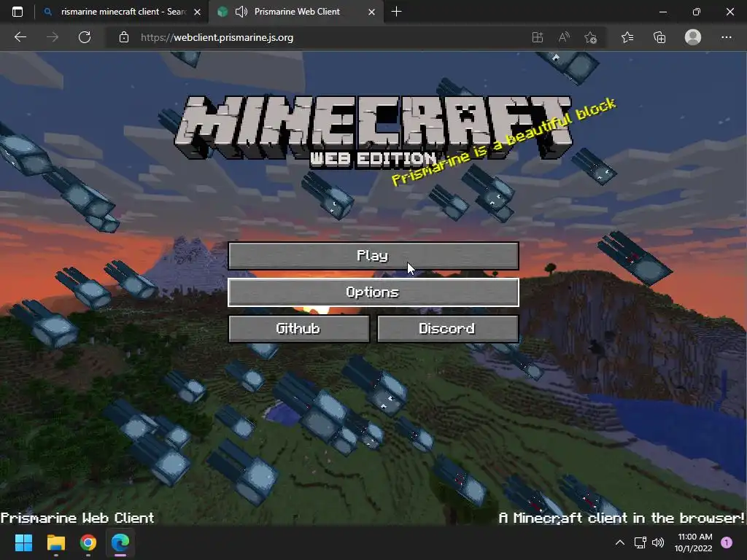Restore down the Edge window
The width and height of the screenshot is (747, 560).
click(697, 12)
